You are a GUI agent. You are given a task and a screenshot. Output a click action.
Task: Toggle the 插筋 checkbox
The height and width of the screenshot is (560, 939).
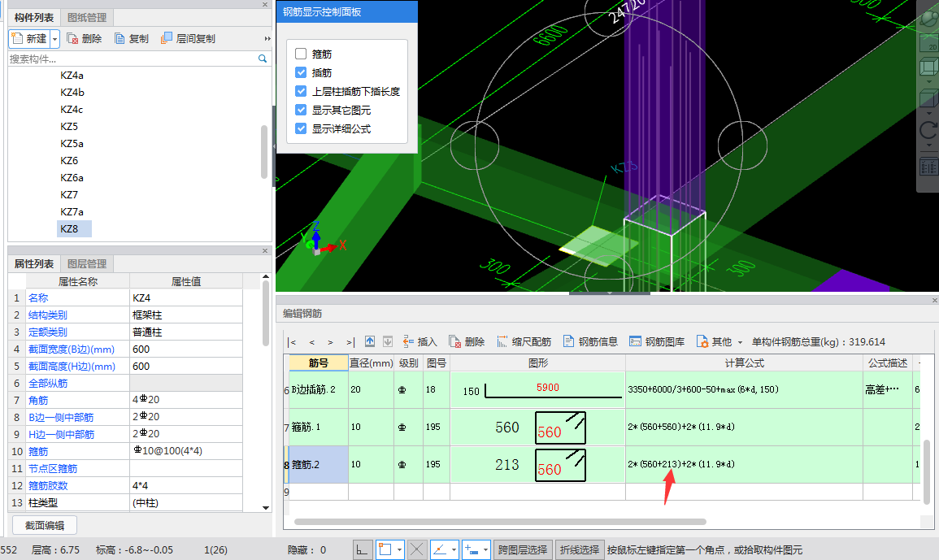coord(301,72)
